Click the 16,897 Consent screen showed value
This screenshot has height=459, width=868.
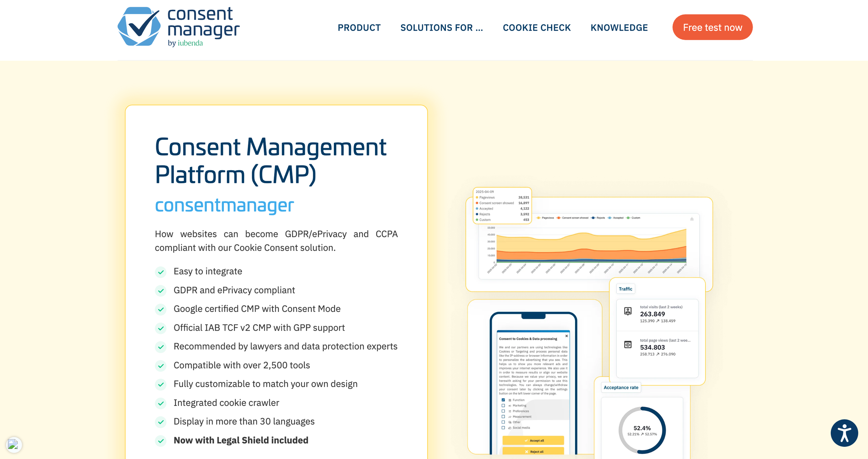click(x=523, y=203)
